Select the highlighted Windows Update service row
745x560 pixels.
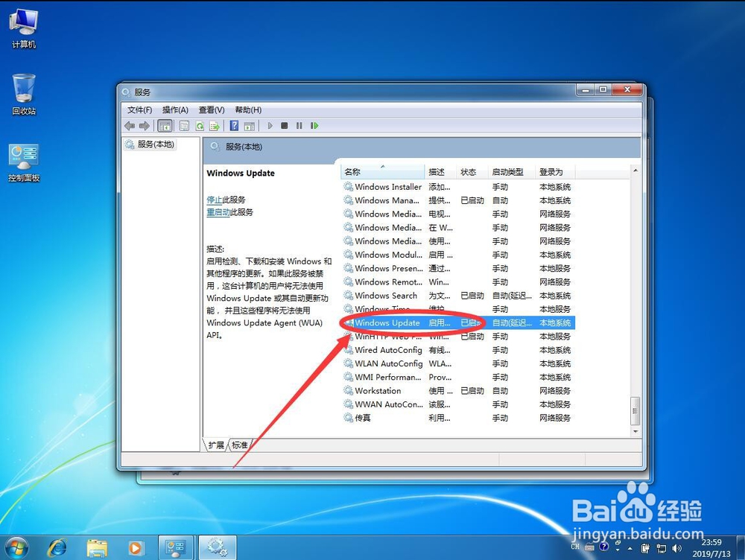(x=458, y=323)
